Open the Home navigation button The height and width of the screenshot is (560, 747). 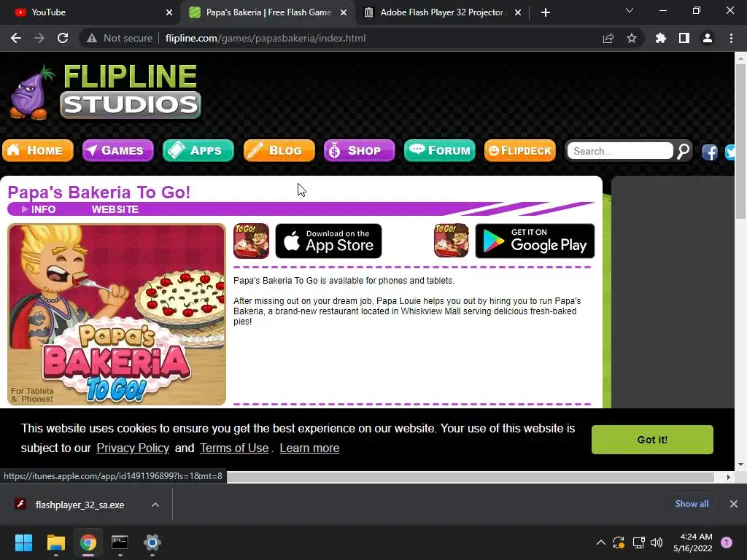(x=38, y=150)
